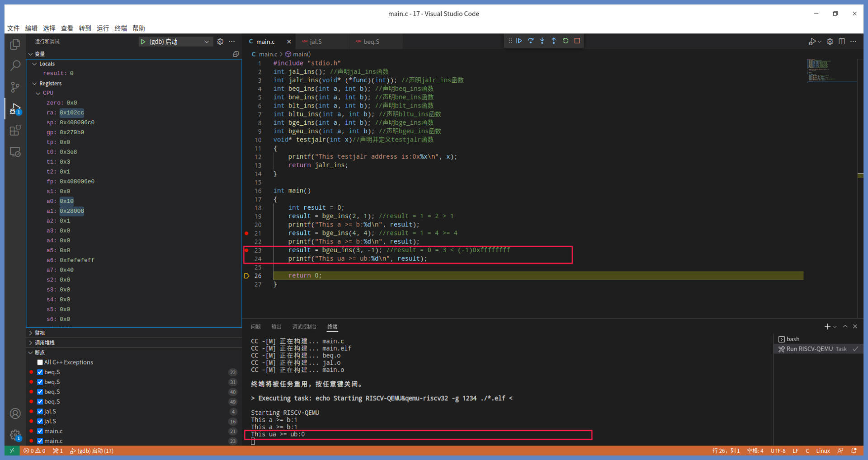868x460 pixels.
Task: Switch to the 调试控制台 panel tab
Action: [304, 327]
